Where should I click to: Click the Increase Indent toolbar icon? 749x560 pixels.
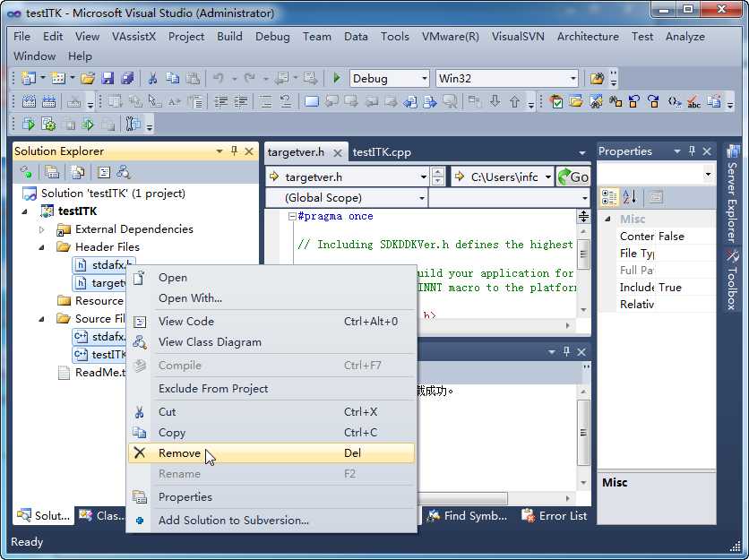point(241,101)
